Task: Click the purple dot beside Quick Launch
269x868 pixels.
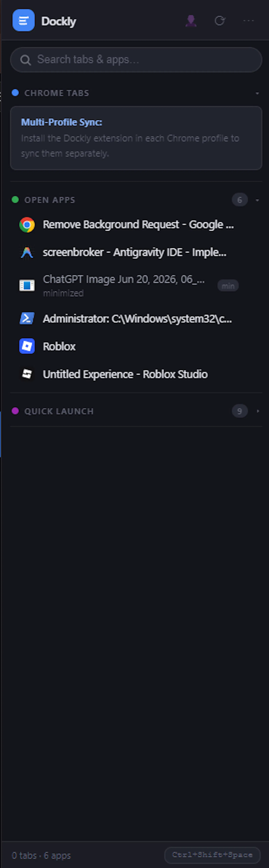Action: [x=15, y=411]
